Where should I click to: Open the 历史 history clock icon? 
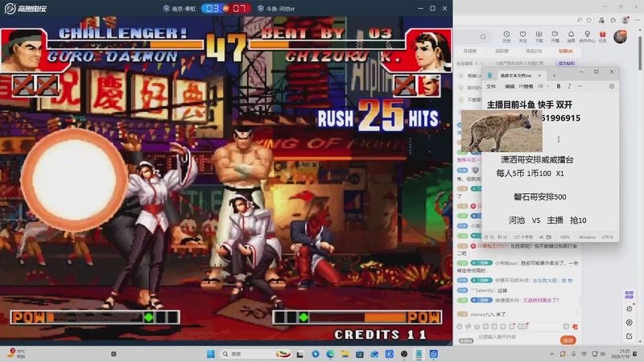pyautogui.click(x=506, y=36)
